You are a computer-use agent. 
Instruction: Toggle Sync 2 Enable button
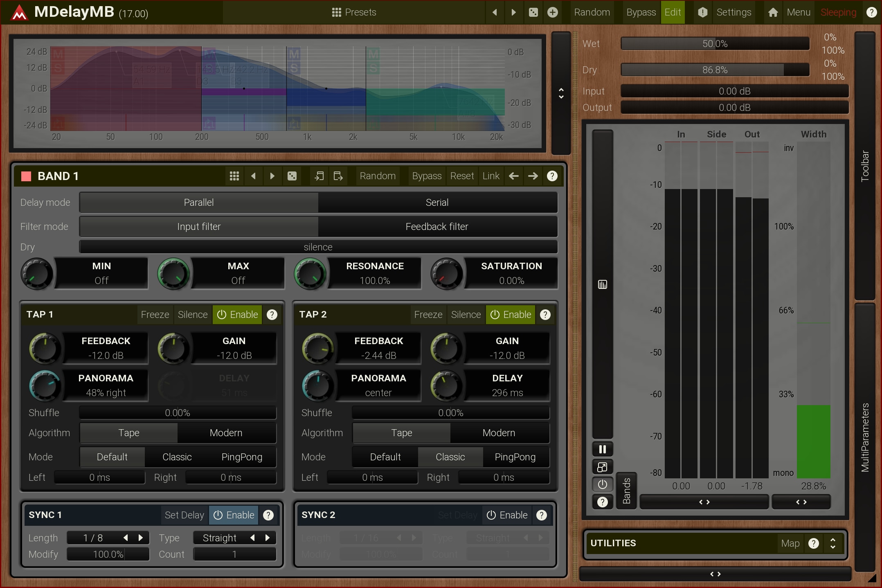coord(507,515)
